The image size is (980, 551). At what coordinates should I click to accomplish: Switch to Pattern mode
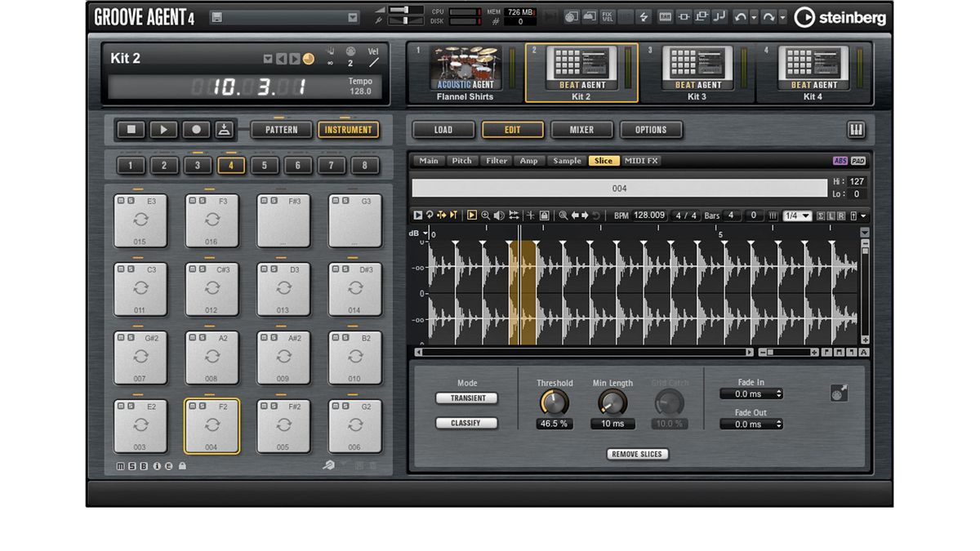click(282, 129)
